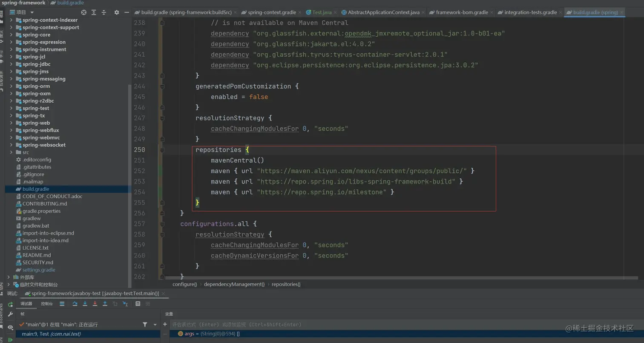Image resolution: width=644 pixels, height=343 pixels.
Task: Rerun the debug session
Action: (10, 304)
